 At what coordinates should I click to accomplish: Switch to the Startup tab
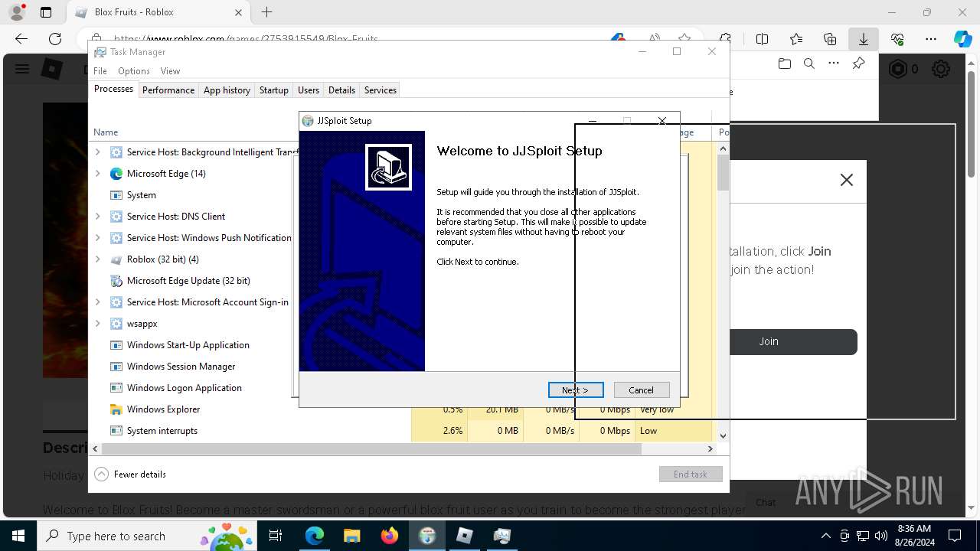[273, 90]
